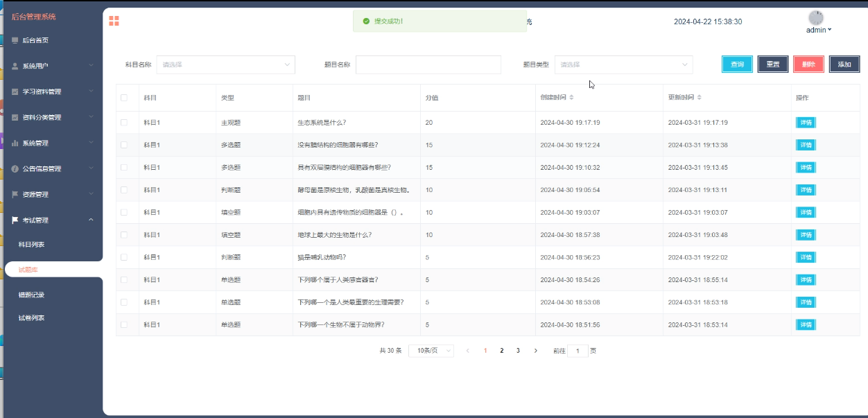This screenshot has height=418, width=868.
Task: Check the row 下列哪个属于人类感官器官?
Action: click(124, 279)
